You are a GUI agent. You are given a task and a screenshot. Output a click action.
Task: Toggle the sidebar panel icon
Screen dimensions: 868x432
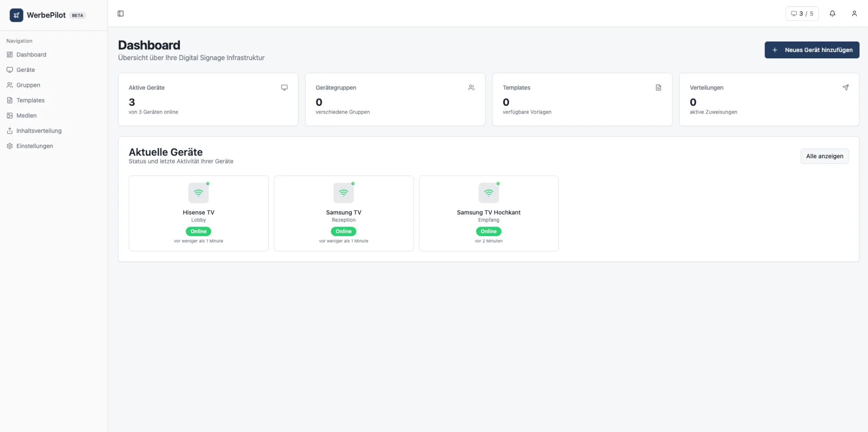tap(121, 14)
